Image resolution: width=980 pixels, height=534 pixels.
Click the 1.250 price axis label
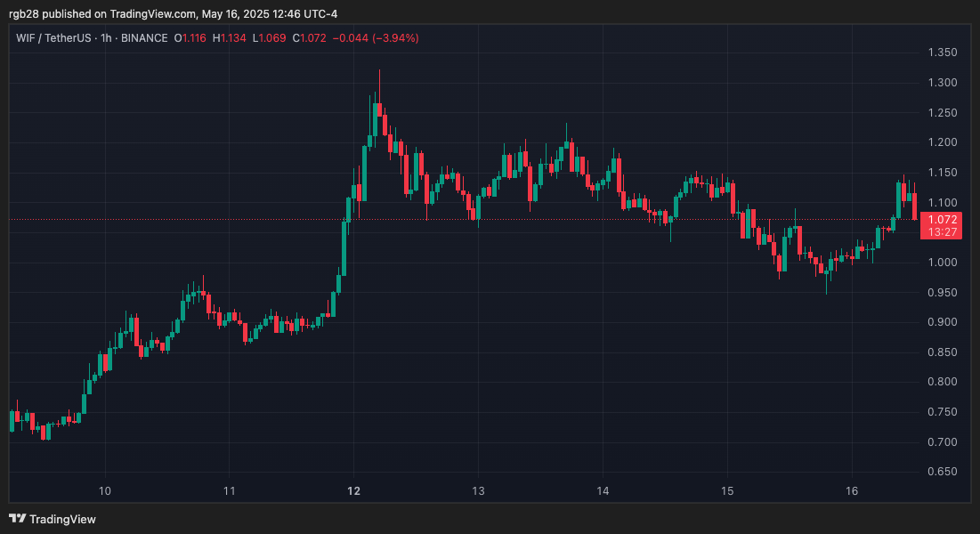(x=943, y=112)
